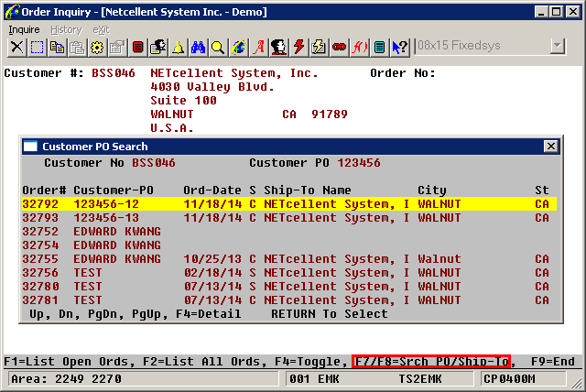Click the TS2EMK status bar entry
The image size is (586, 392).
click(x=420, y=379)
